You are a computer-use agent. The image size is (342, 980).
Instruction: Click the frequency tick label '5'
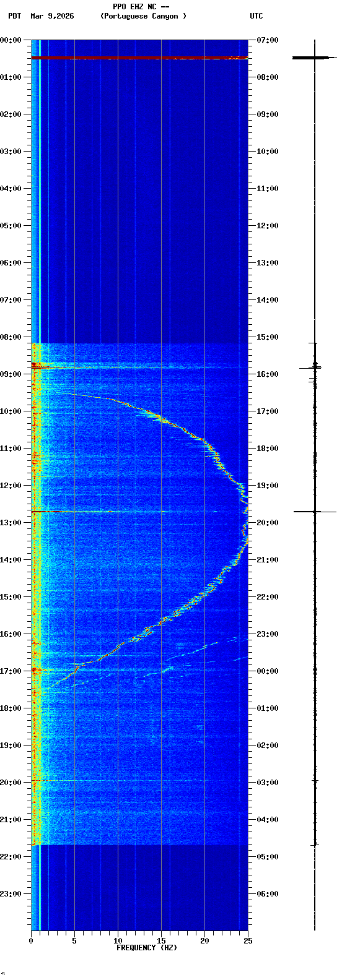coord(74,941)
